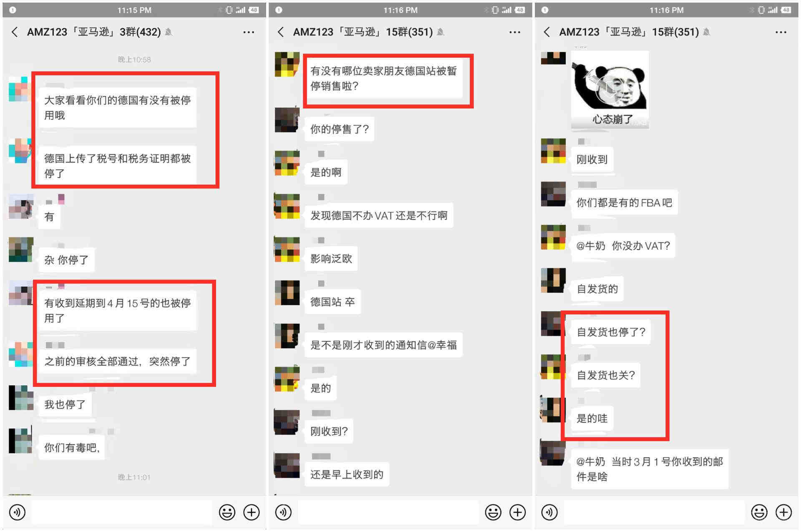Tap the 我也停了 message bubble
Image resolution: width=801 pixels, height=532 pixels.
point(65,404)
